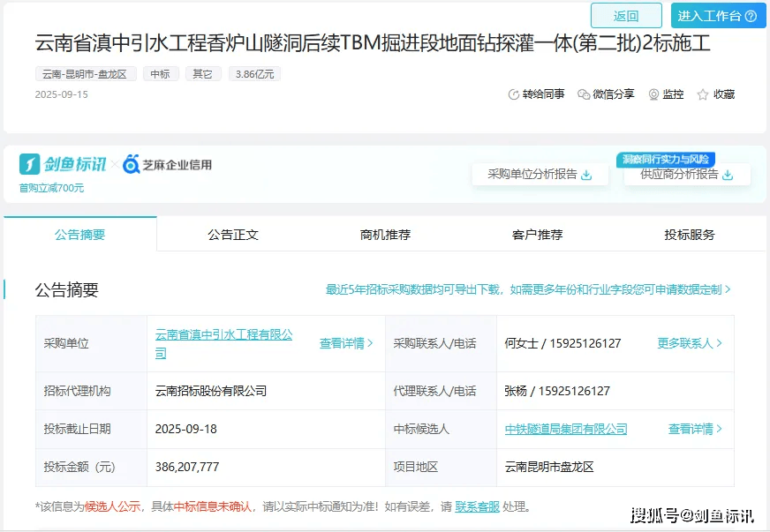The image size is (770, 532).
Task: Open the 商机推荐 tab
Action: [x=385, y=235]
